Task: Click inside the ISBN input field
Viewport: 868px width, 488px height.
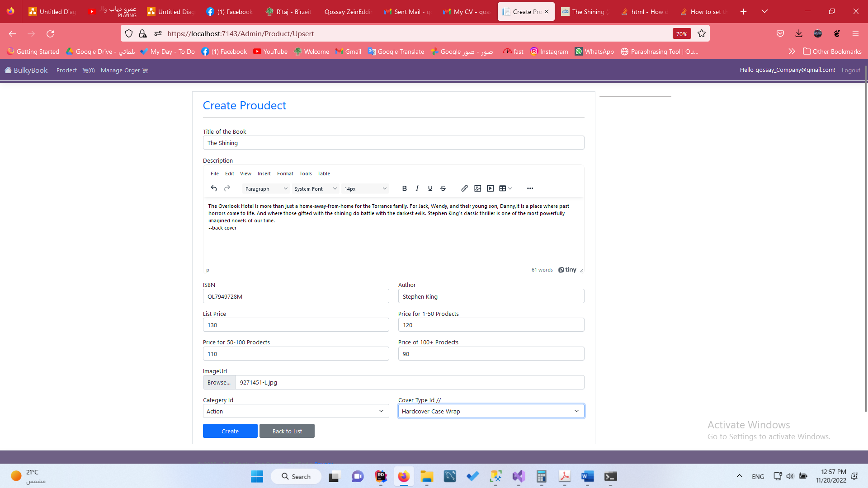Action: click(x=296, y=296)
